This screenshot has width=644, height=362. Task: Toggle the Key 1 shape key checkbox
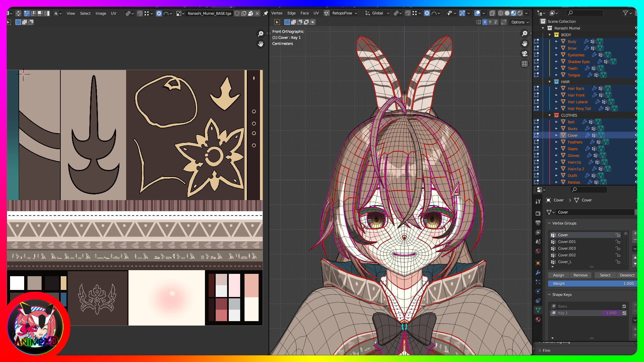coord(624,313)
